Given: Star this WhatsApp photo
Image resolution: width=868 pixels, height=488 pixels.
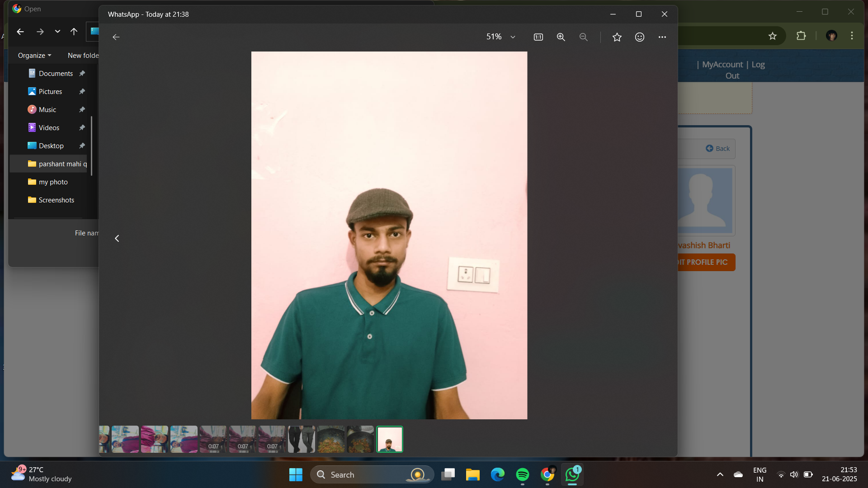Looking at the screenshot, I should pos(617,37).
